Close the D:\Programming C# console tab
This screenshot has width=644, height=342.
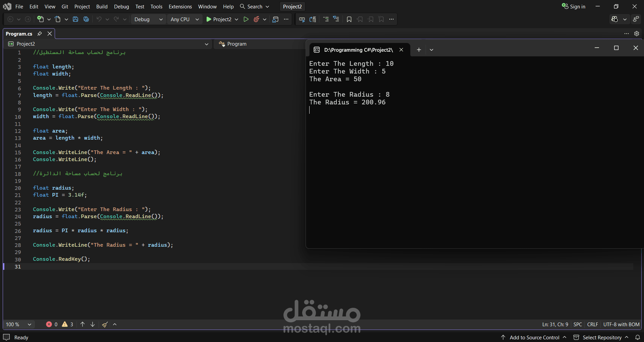pos(401,50)
